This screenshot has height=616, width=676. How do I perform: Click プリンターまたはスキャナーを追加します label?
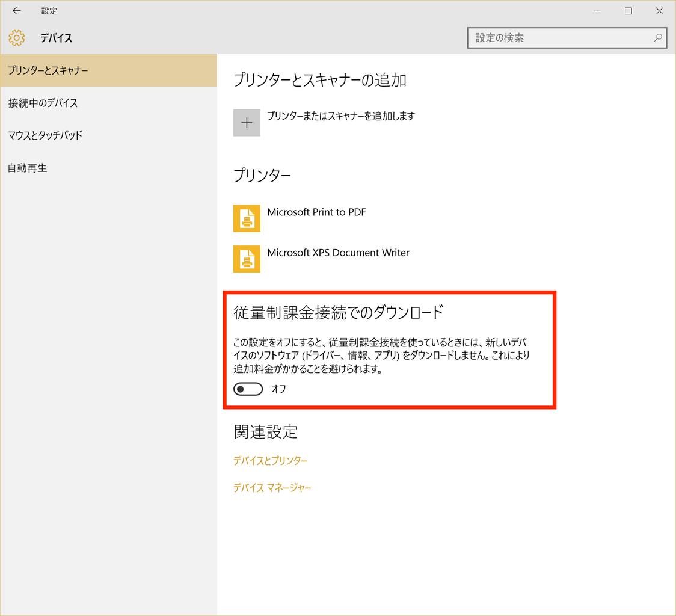point(341,116)
